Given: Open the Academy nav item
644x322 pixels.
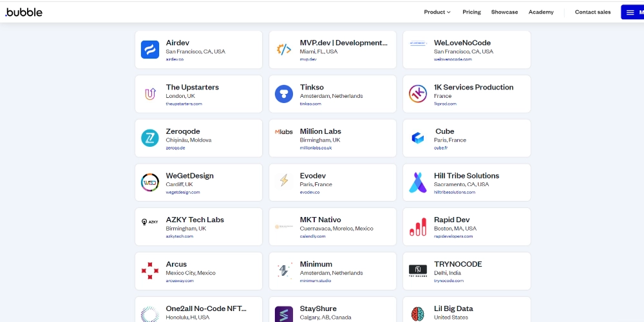Looking at the screenshot, I should 541,12.
